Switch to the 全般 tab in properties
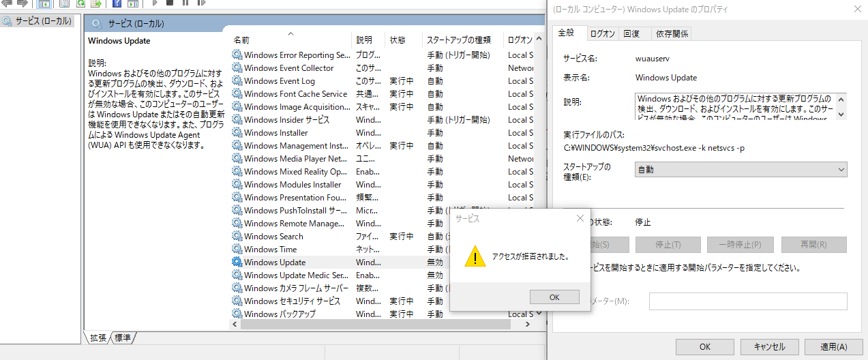The height and width of the screenshot is (360, 868). 567,33
